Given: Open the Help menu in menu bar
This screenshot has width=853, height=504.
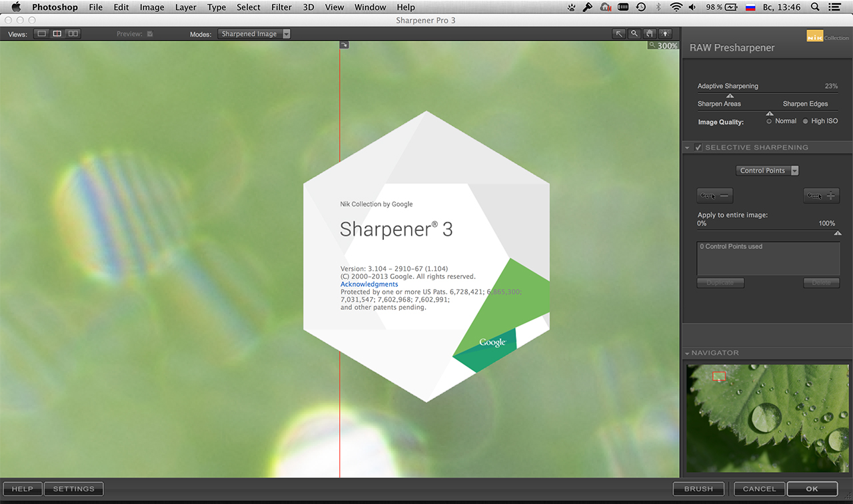Looking at the screenshot, I should pos(406,7).
